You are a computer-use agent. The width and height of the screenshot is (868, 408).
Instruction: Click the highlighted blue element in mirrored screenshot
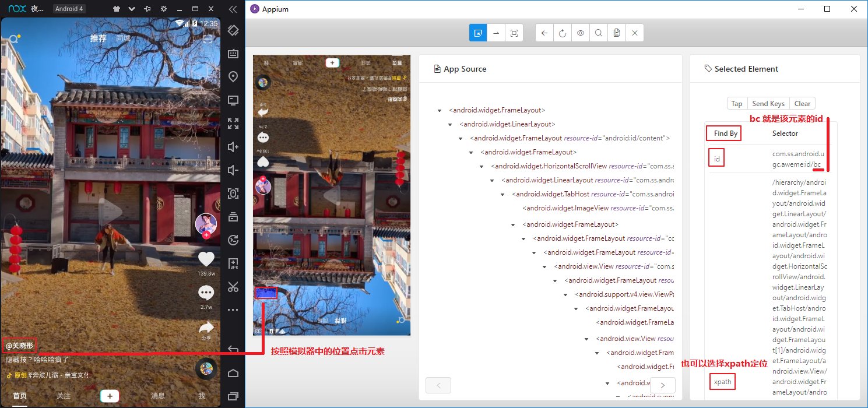pyautogui.click(x=266, y=293)
